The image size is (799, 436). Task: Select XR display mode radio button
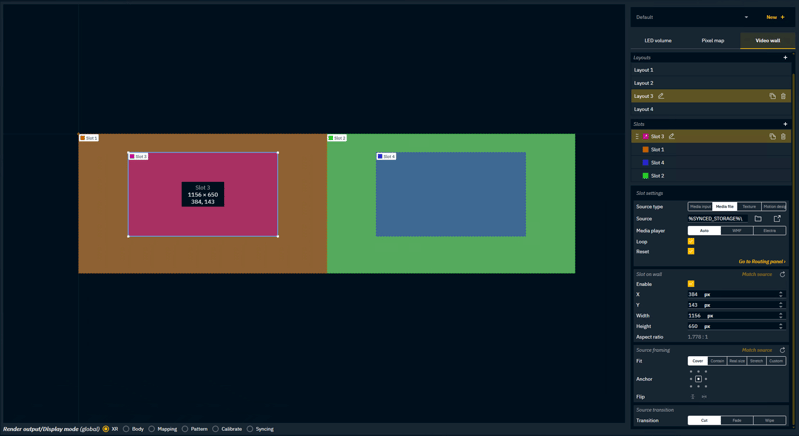click(x=106, y=429)
